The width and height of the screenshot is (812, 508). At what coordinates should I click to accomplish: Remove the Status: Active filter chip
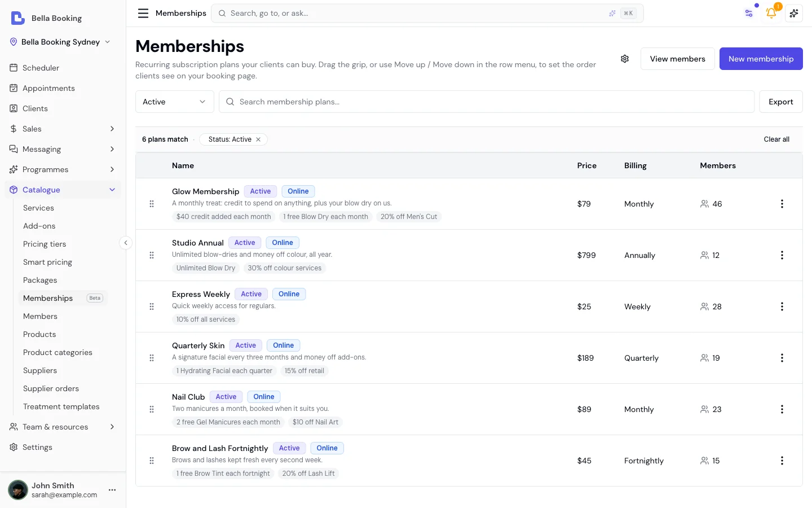pos(258,139)
